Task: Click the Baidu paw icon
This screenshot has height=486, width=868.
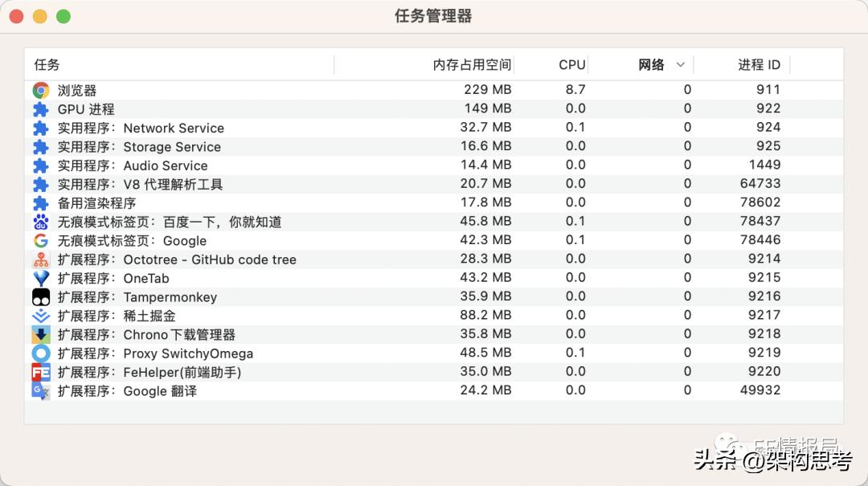Action: [x=41, y=222]
